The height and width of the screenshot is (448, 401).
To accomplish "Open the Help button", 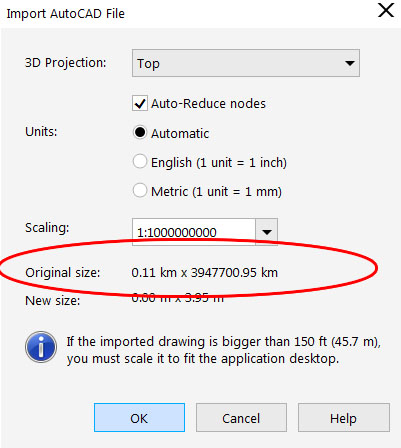I will click(344, 418).
